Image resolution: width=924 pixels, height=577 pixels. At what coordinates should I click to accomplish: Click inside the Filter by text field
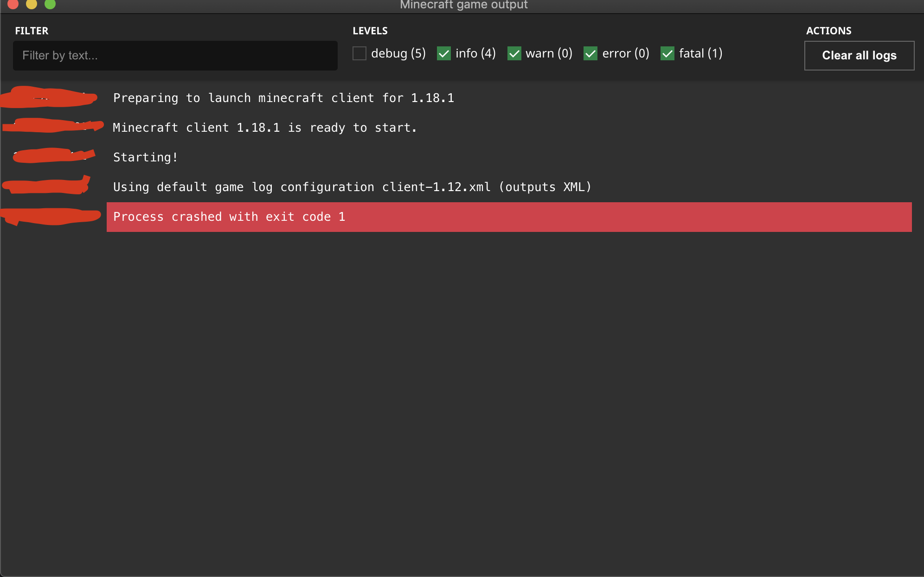coord(175,55)
